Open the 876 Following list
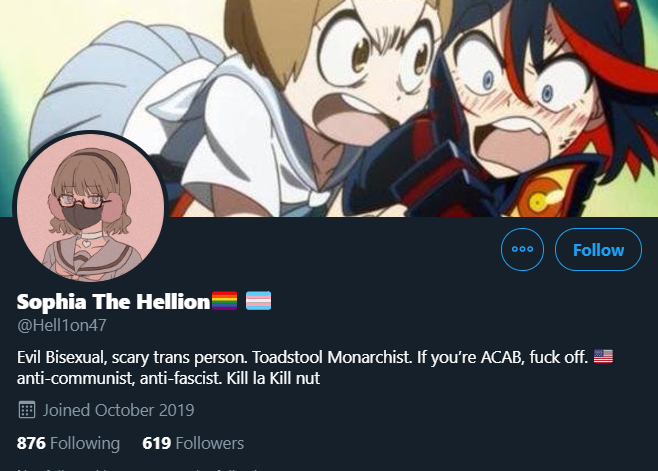The width and height of the screenshot is (658, 471). [x=68, y=443]
